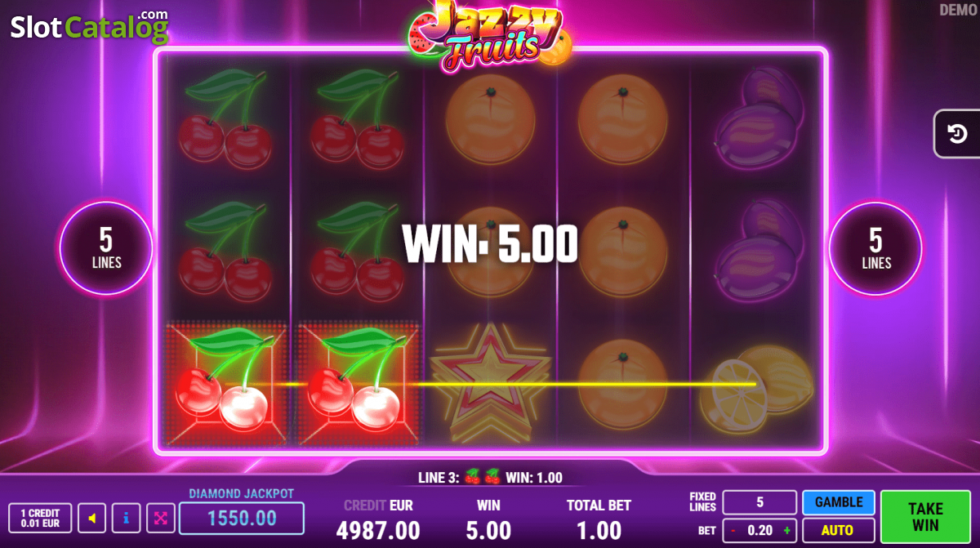
Task: Click the right 5 LINES indicator
Action: click(875, 247)
